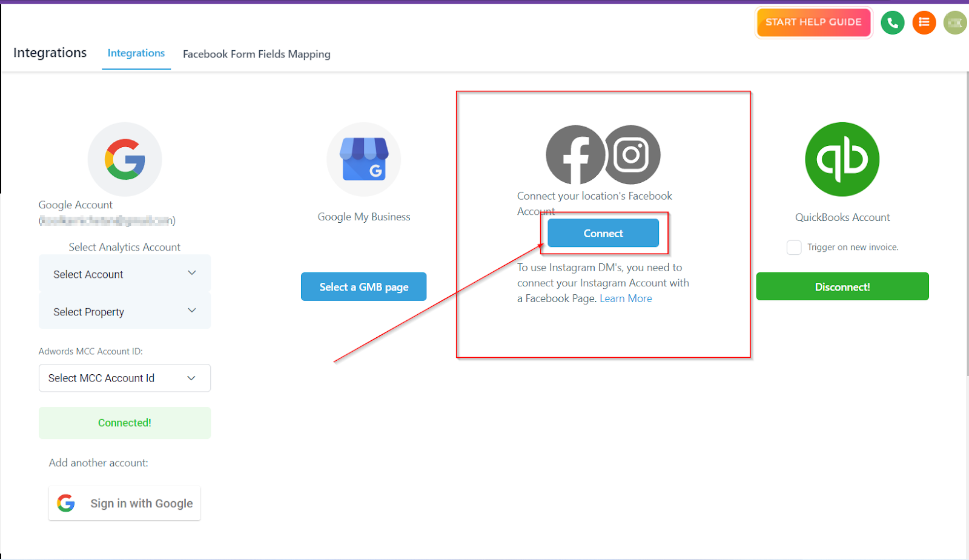Click the Instagram logo icon
Image resolution: width=969 pixels, height=560 pixels.
tap(631, 155)
